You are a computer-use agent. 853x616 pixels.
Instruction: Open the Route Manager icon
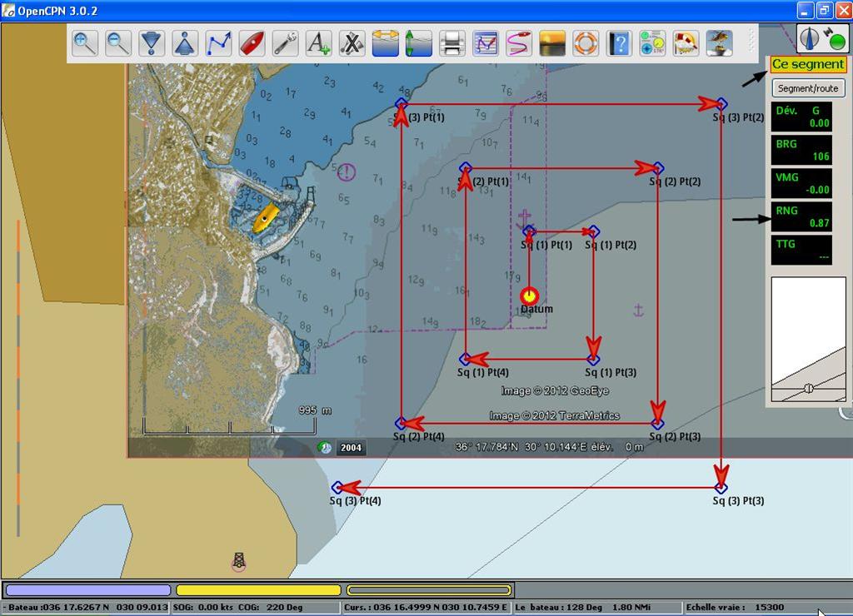click(x=485, y=42)
